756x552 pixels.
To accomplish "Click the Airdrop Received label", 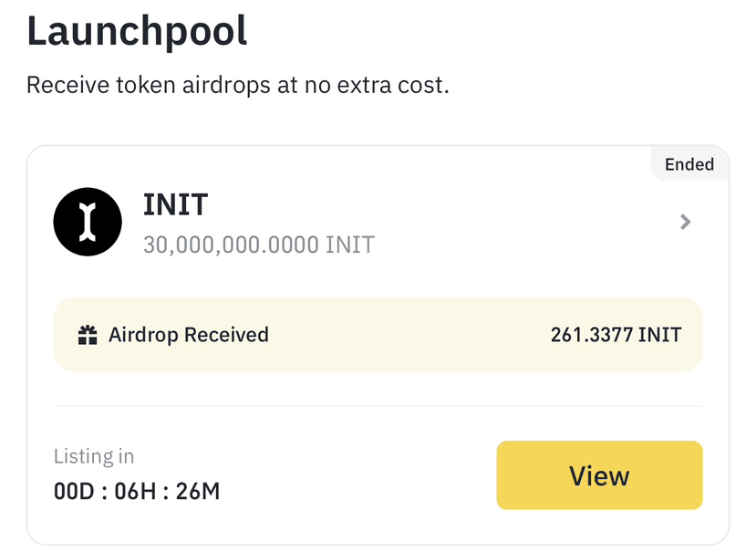I will 189,335.
